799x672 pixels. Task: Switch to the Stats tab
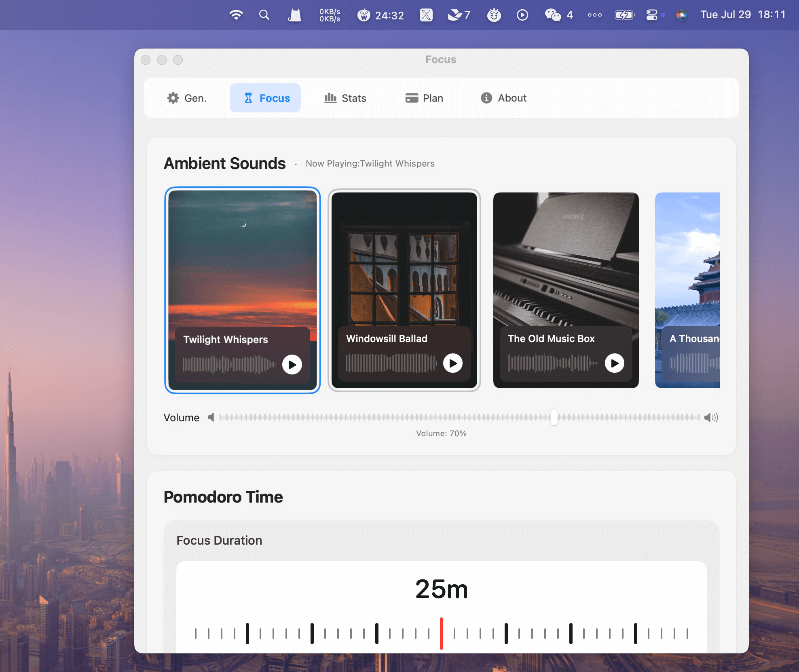[345, 98]
